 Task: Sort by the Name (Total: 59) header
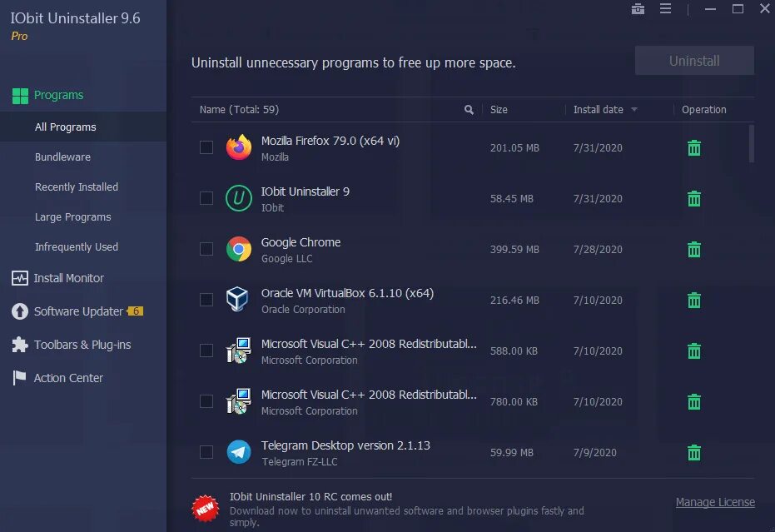click(239, 110)
